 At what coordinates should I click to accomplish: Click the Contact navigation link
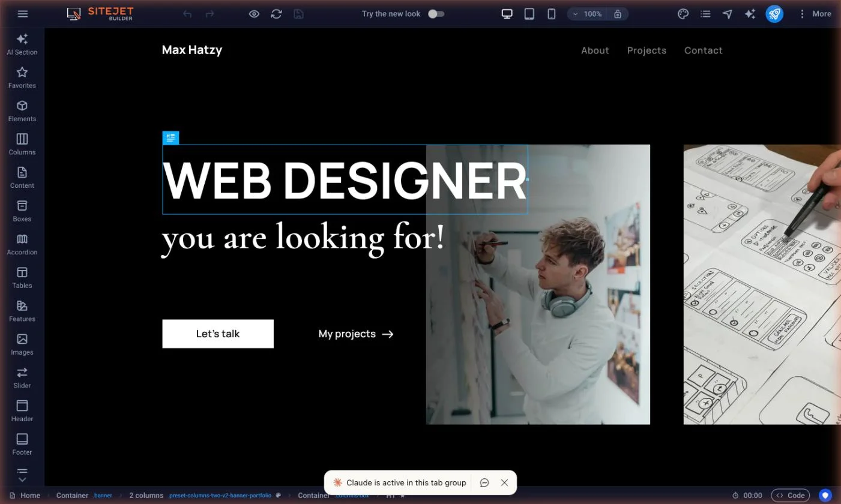tap(704, 50)
